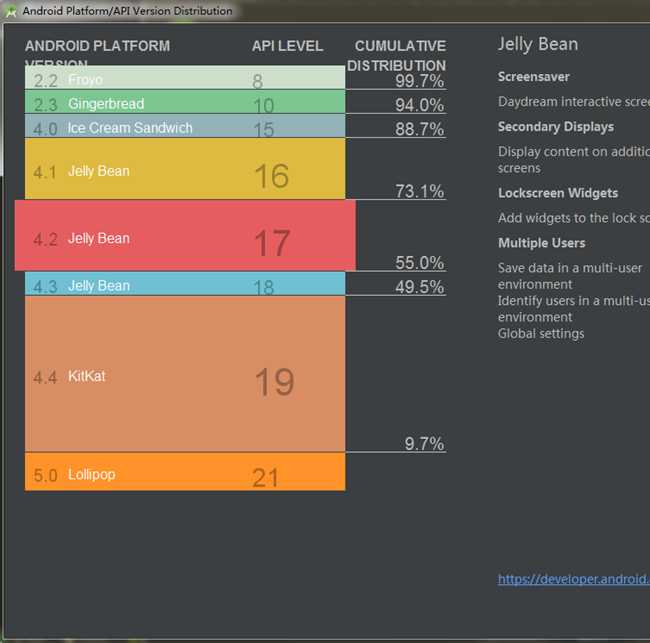Click the API LEVEL column header
Viewport: 650px width, 643px height.
pyautogui.click(x=287, y=46)
